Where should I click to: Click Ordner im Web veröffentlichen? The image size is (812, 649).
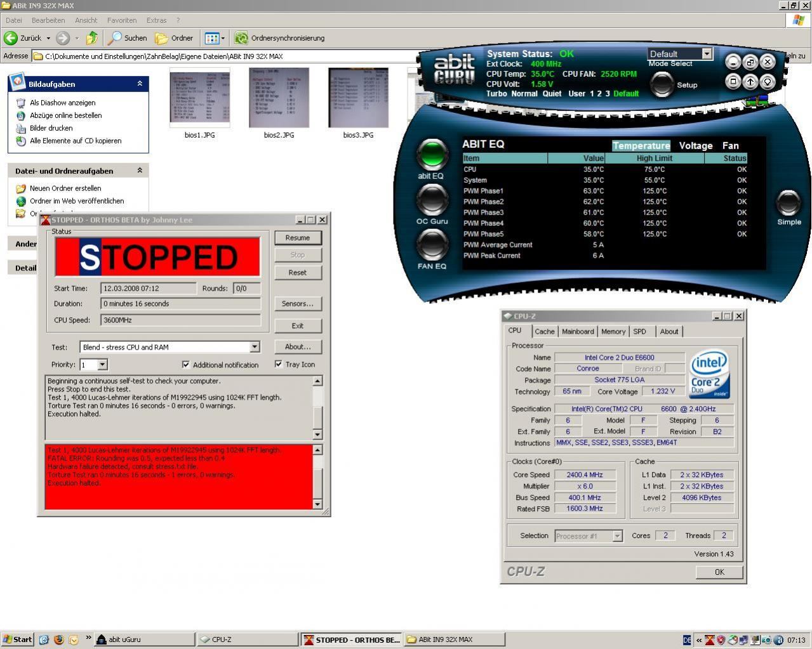(77, 201)
